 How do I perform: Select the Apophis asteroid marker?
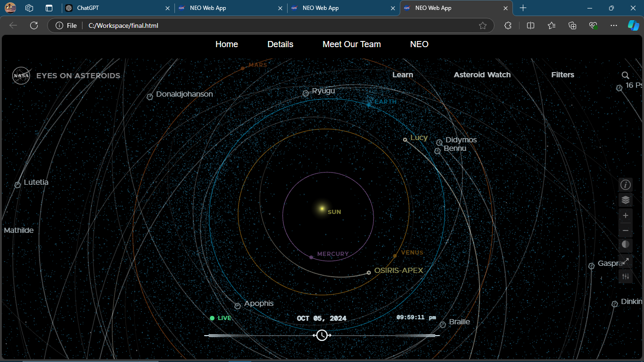[238, 306]
